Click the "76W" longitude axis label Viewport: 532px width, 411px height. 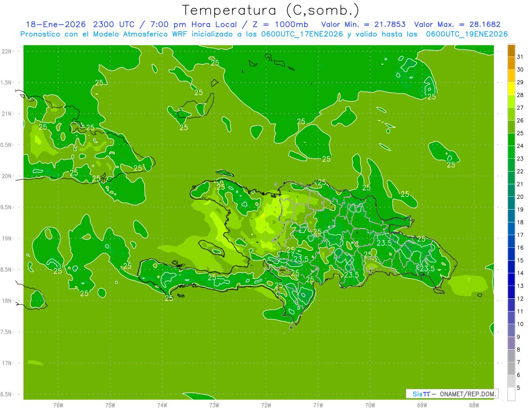[58, 405]
